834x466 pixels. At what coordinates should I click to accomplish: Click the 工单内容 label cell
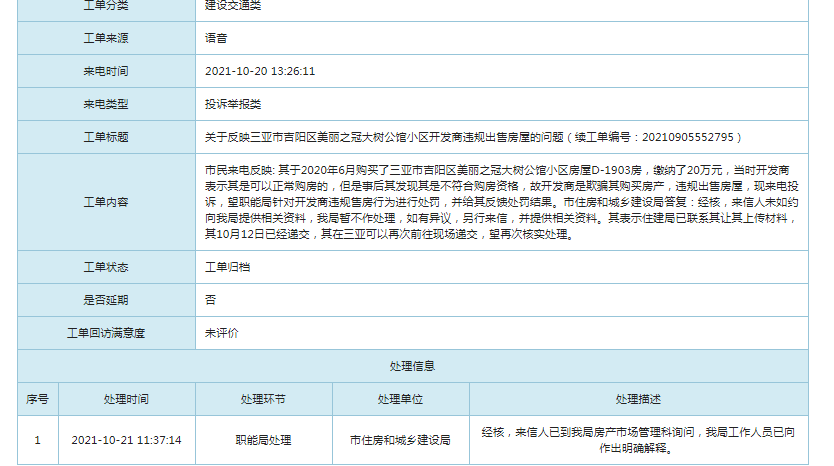tap(105, 202)
